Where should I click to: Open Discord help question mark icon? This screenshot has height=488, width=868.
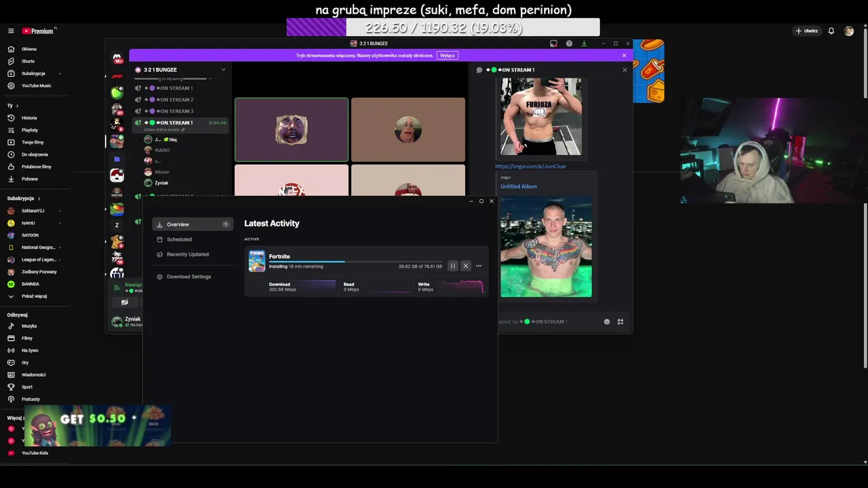tap(569, 43)
